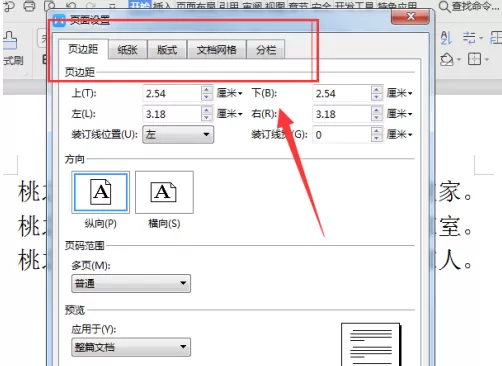Click the 下(B) margin field with 2.54
Viewport: 502px width, 366px height.
coord(342,93)
